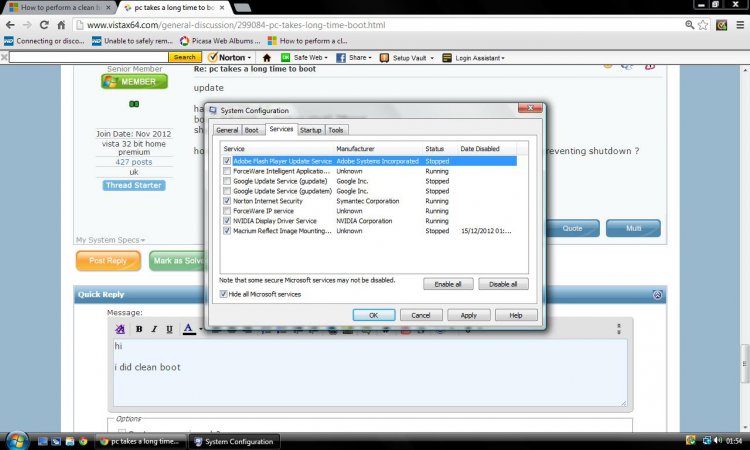The height and width of the screenshot is (450, 750).
Task: Confirm with the OK button
Action: tap(374, 315)
